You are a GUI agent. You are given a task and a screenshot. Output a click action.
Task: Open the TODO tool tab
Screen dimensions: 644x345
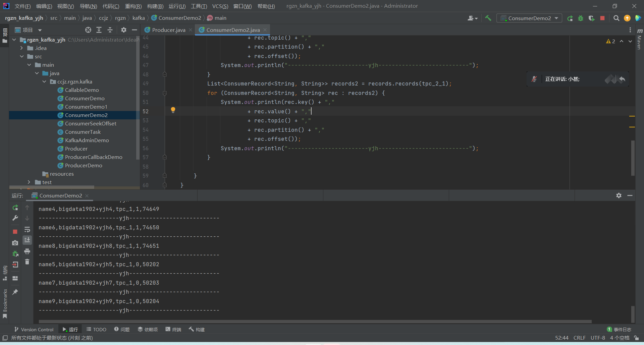[96, 329]
